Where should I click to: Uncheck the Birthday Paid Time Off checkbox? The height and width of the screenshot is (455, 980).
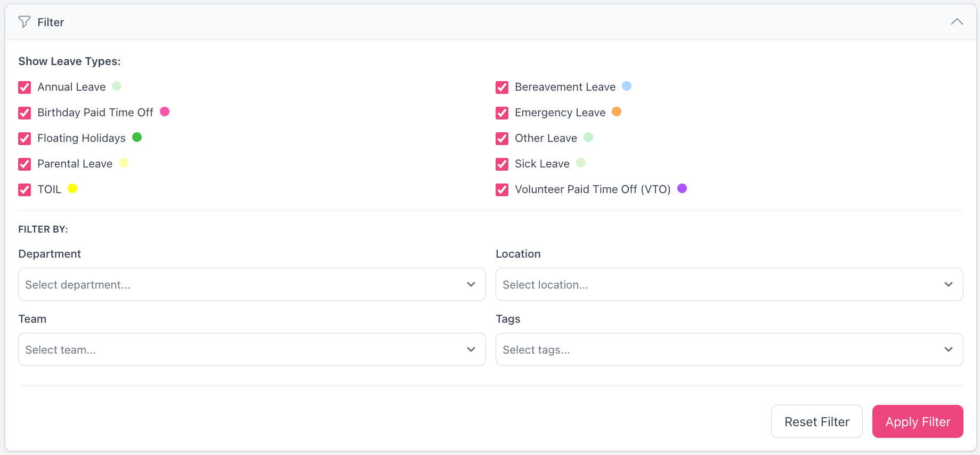25,113
